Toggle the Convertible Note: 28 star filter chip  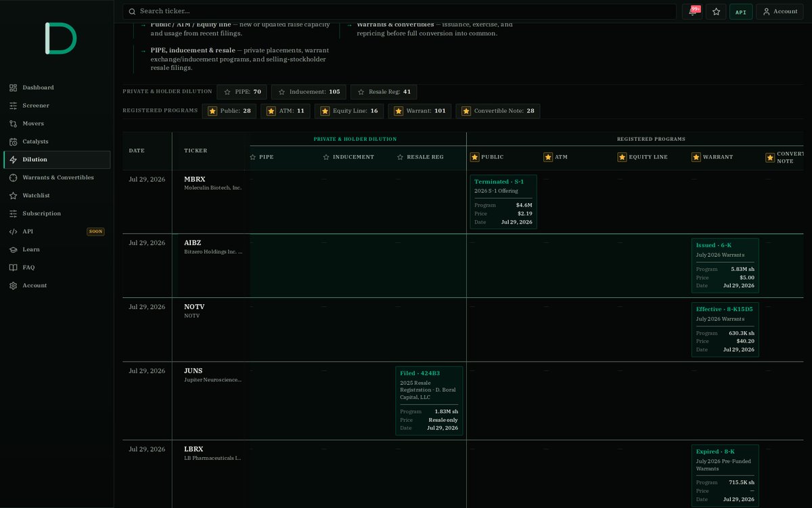coord(498,111)
